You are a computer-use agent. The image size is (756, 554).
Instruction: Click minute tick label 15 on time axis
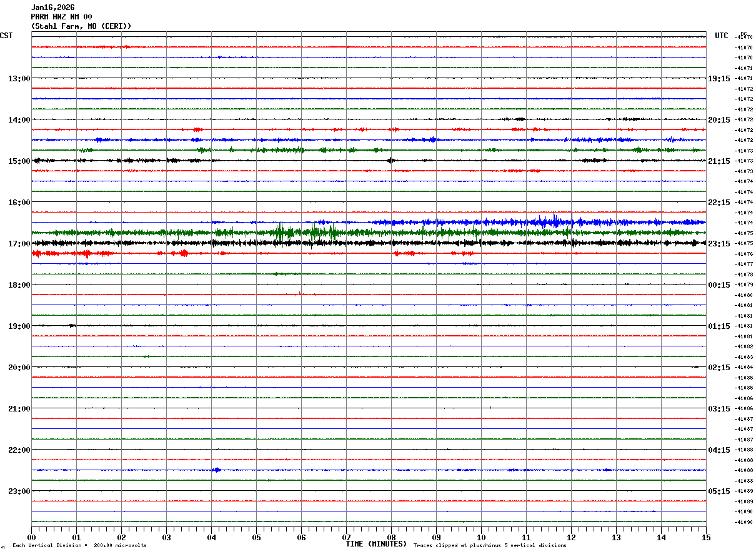coord(706,538)
